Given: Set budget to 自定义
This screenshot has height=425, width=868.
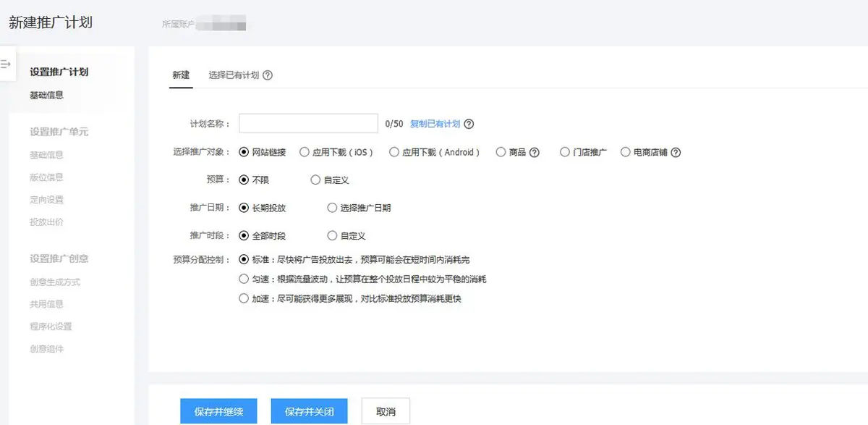Looking at the screenshot, I should click(315, 180).
